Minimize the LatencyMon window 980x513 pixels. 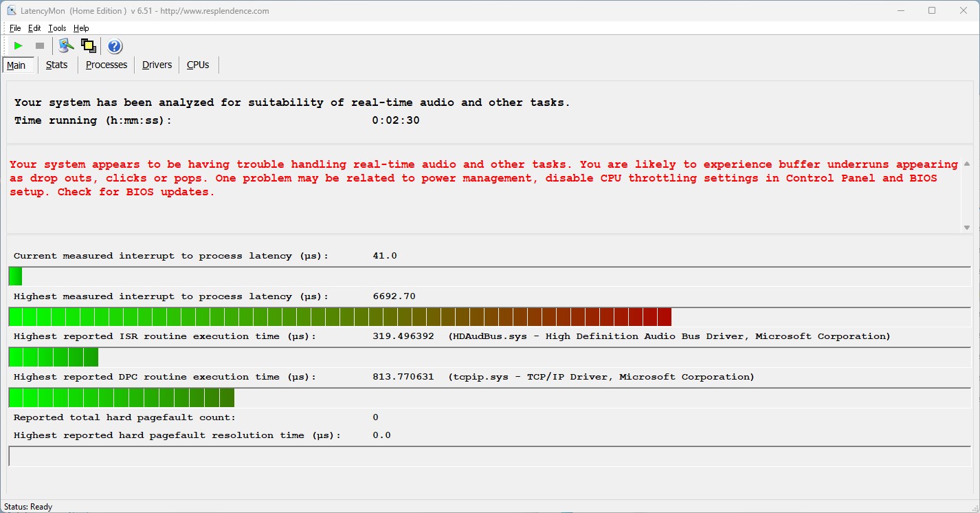coord(900,10)
